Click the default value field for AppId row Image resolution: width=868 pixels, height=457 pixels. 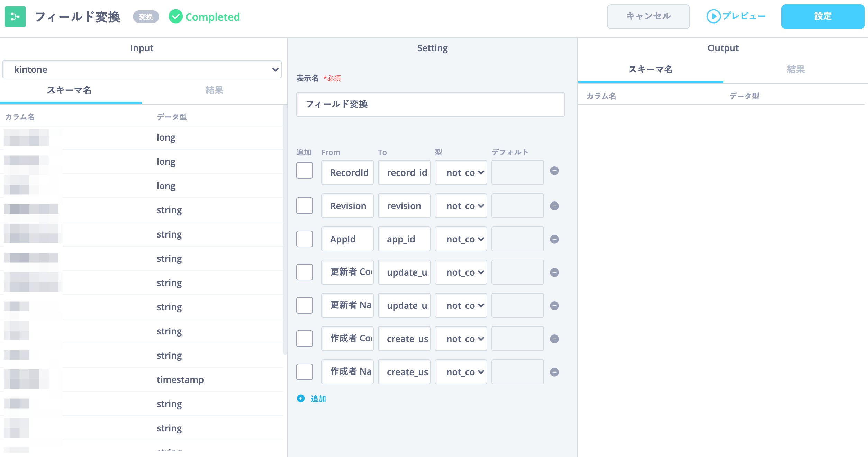pos(518,239)
